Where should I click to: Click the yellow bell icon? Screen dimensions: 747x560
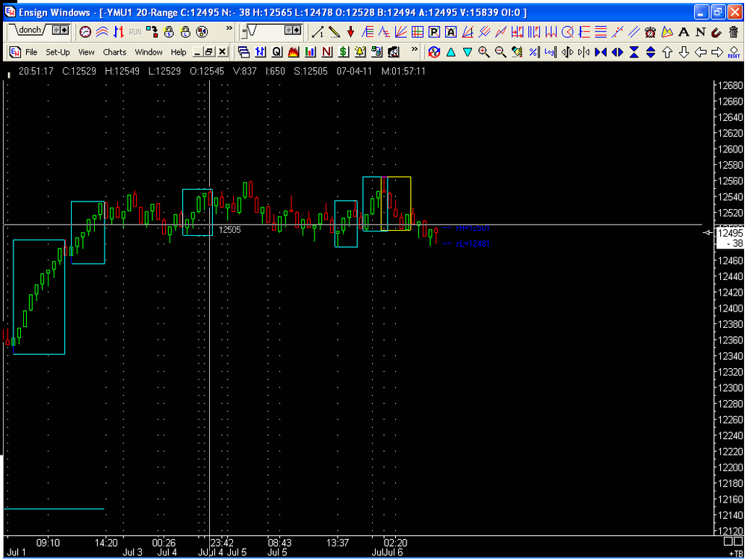360,52
